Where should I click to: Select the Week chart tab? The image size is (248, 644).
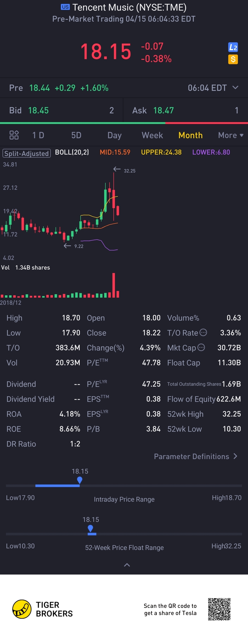152,135
